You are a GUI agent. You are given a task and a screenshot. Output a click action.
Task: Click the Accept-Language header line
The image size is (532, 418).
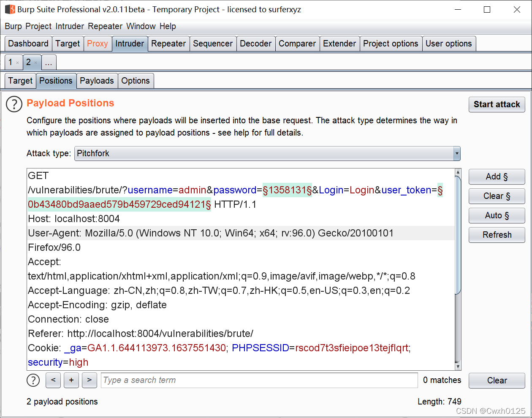pyautogui.click(x=219, y=290)
